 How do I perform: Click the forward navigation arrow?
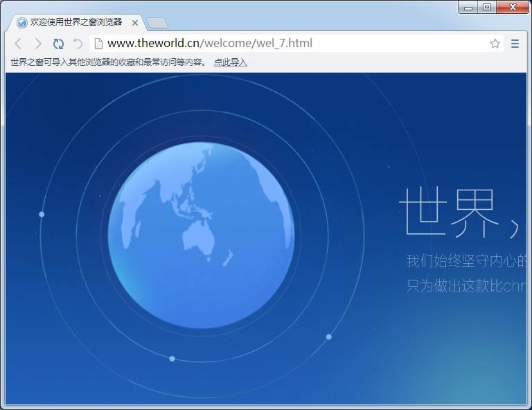point(38,44)
